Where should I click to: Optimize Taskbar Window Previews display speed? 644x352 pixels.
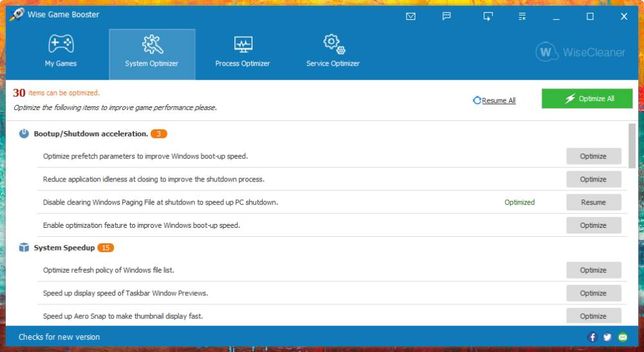[x=594, y=293]
